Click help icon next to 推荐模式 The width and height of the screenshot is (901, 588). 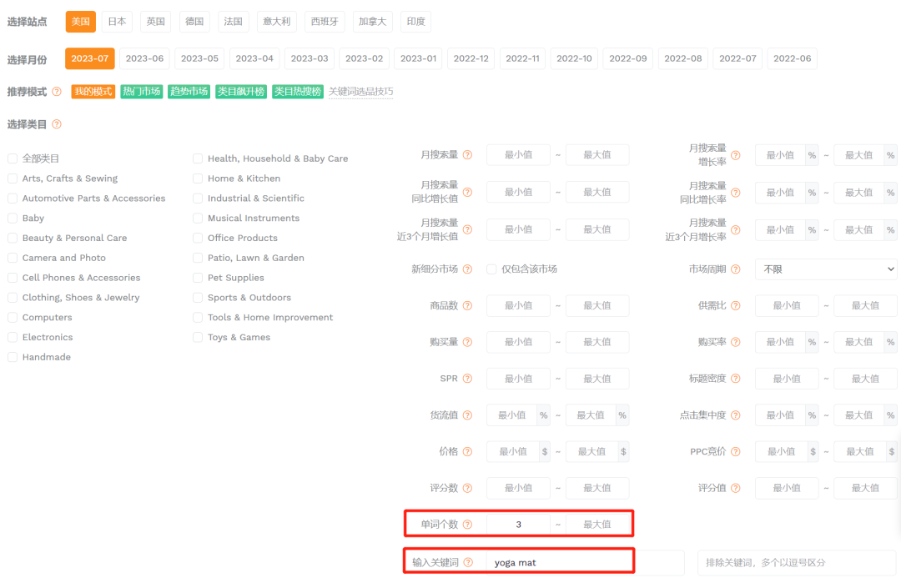click(57, 91)
